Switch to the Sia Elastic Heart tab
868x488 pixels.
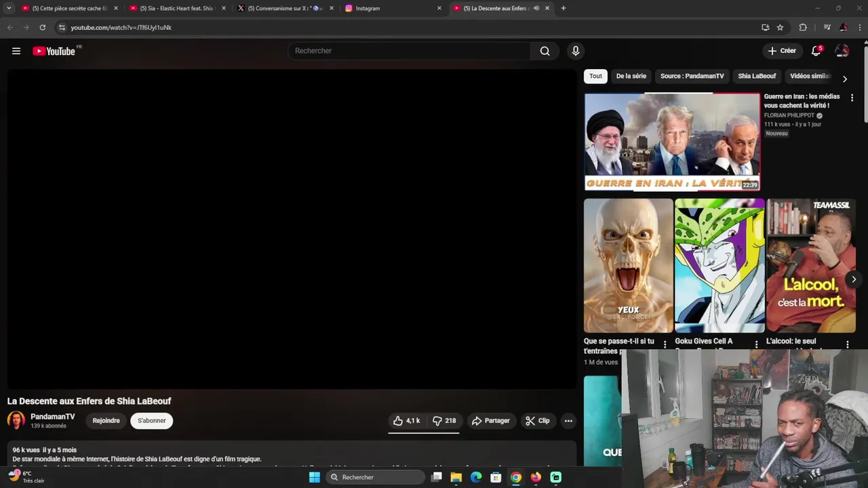pos(178,8)
